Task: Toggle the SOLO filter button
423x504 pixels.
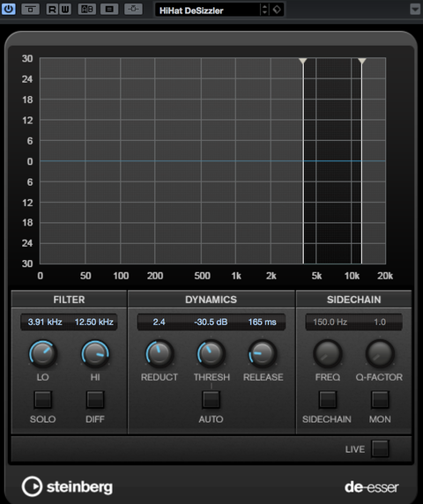Action: coord(43,399)
